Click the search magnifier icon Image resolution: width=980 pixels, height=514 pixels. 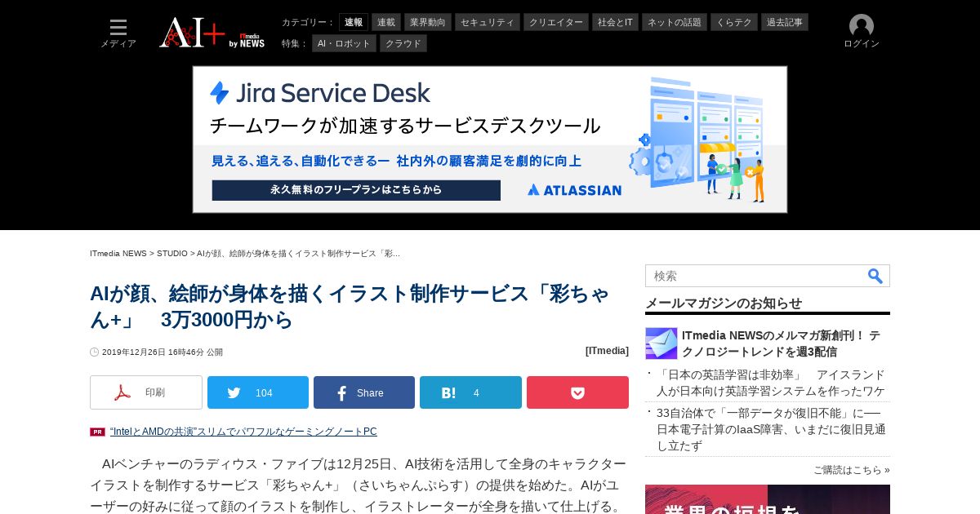pyautogui.click(x=875, y=276)
